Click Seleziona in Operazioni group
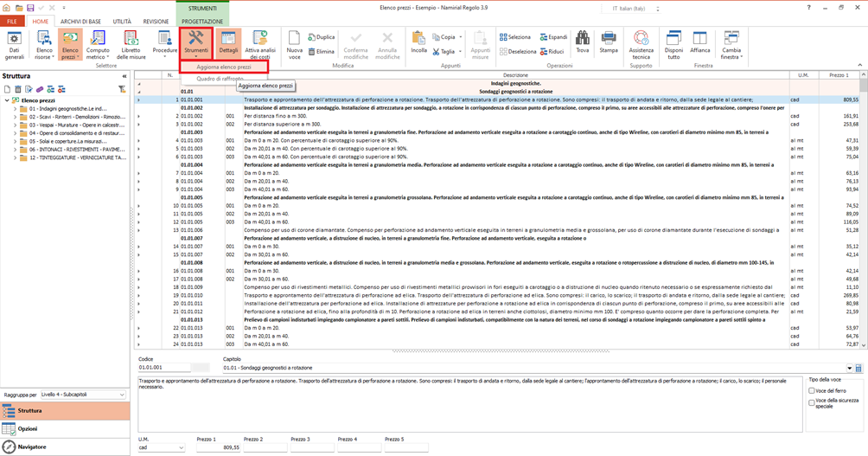This screenshot has width=868, height=456. coord(514,37)
